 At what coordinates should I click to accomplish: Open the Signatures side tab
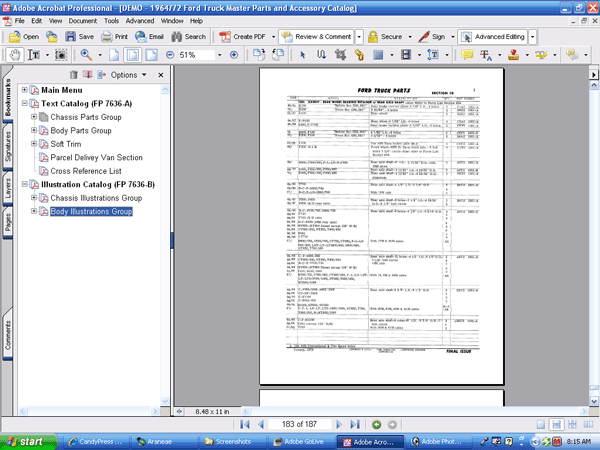8,147
